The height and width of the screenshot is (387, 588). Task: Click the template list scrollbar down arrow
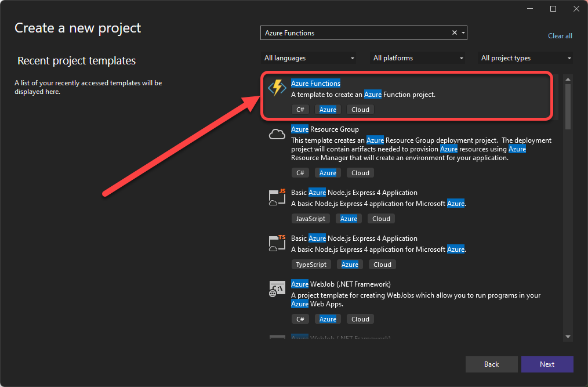point(568,337)
